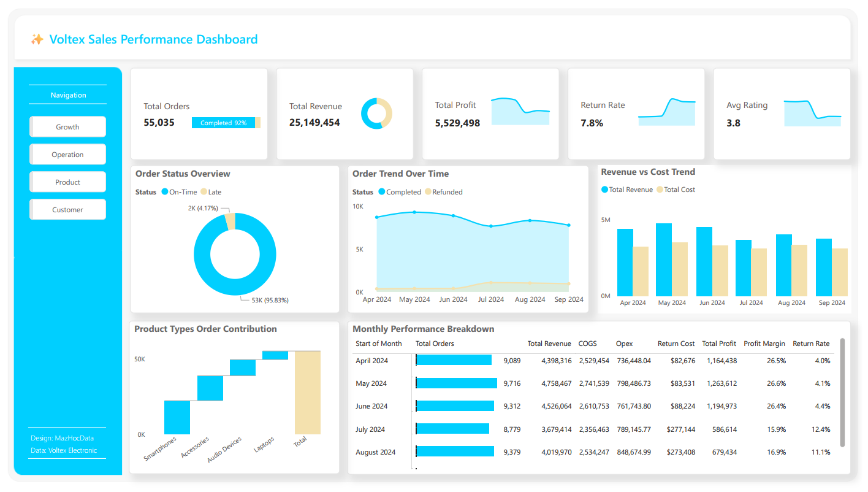The image size is (868, 492).
Task: Select the Late legend marker
Action: [x=204, y=192]
